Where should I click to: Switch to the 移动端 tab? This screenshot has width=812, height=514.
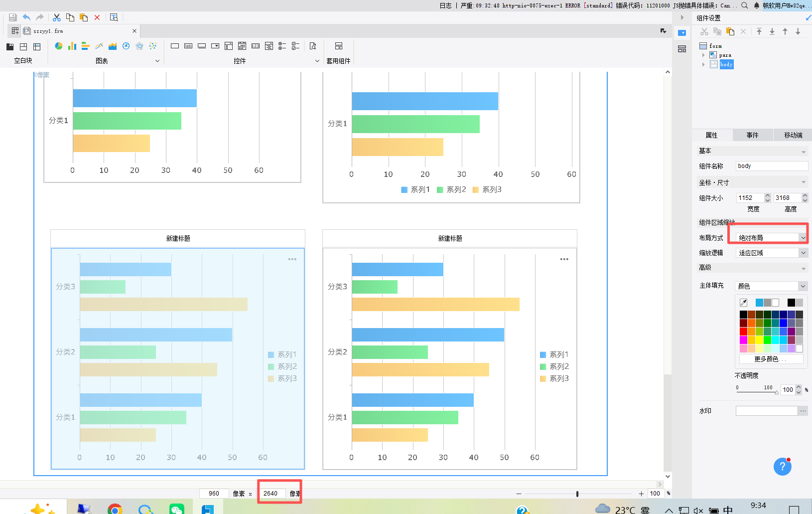(x=793, y=135)
